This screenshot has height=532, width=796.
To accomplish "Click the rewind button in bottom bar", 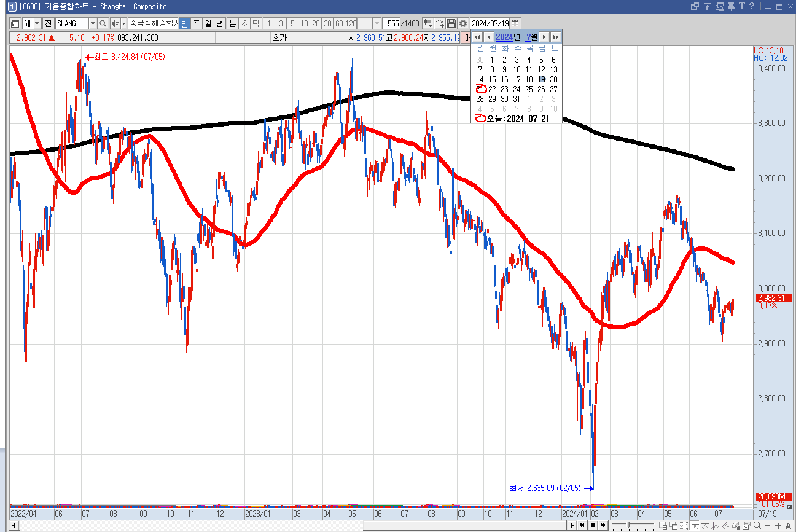I will click(583, 525).
